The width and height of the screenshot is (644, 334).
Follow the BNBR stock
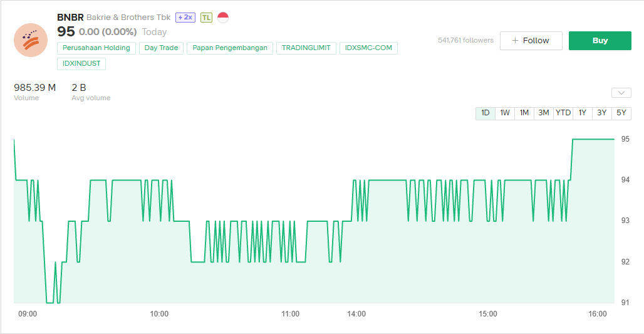click(x=531, y=41)
